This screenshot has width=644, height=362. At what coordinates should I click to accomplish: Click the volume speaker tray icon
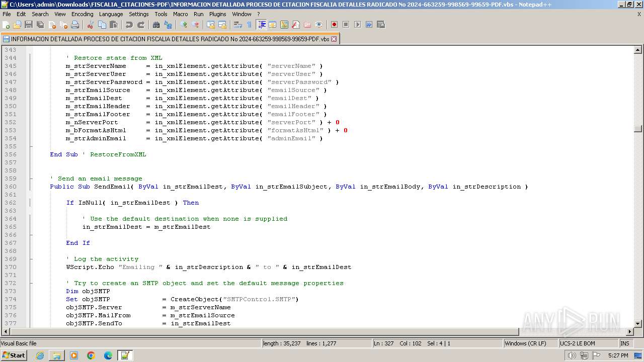click(x=572, y=355)
